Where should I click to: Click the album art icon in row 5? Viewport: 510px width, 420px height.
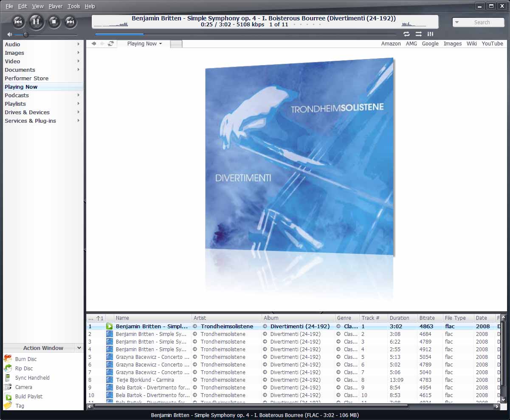[109, 357]
